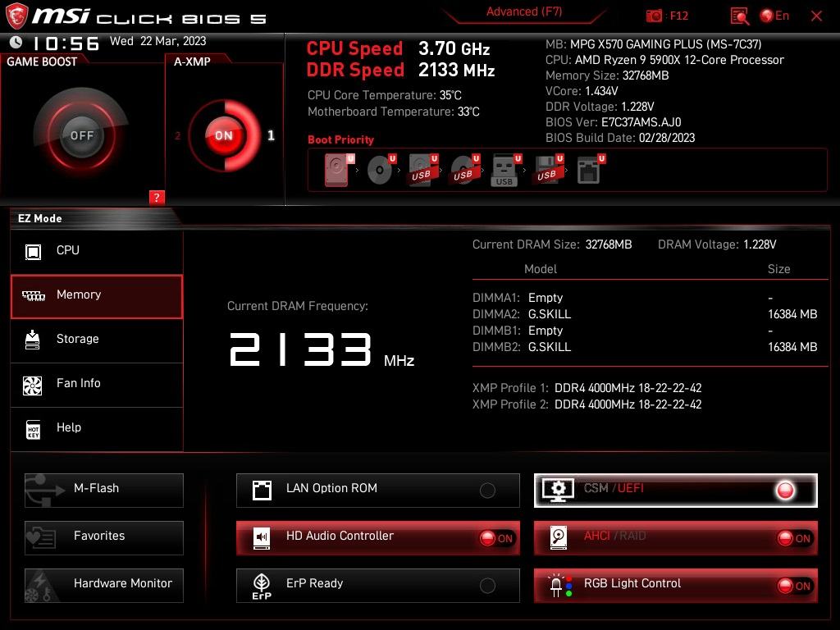The width and height of the screenshot is (840, 630).
Task: Click XMP Profile 1 DDR4 4000MHz entry
Action: (x=587, y=388)
